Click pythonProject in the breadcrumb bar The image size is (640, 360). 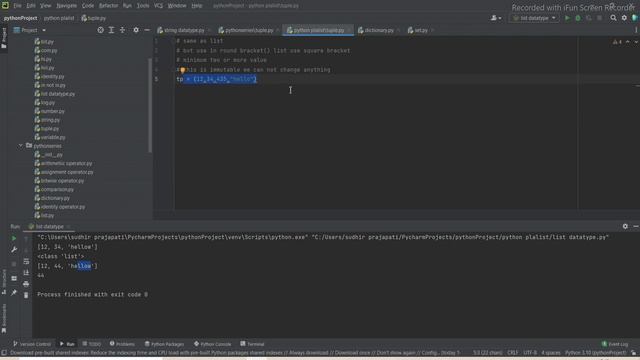(20, 18)
